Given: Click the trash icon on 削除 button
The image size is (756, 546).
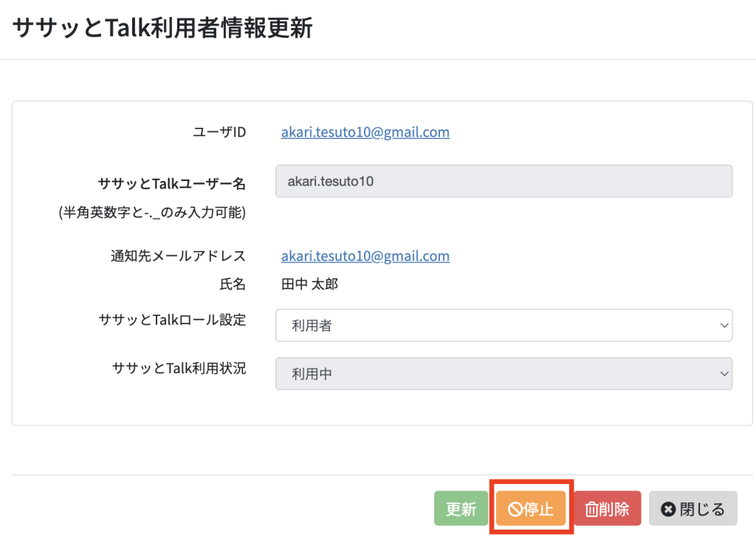Looking at the screenshot, I should tap(591, 509).
